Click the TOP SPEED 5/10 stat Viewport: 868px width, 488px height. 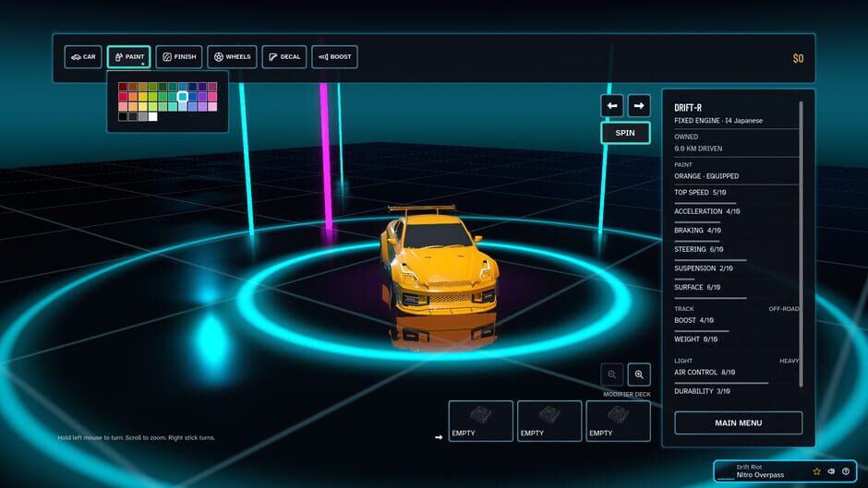[700, 193]
